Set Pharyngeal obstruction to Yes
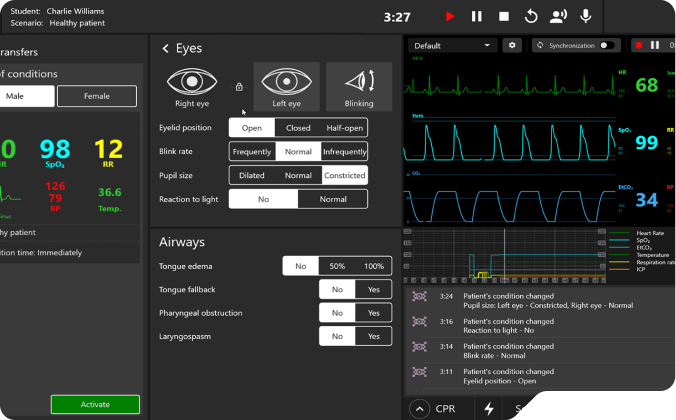676x420 pixels. pos(374,313)
